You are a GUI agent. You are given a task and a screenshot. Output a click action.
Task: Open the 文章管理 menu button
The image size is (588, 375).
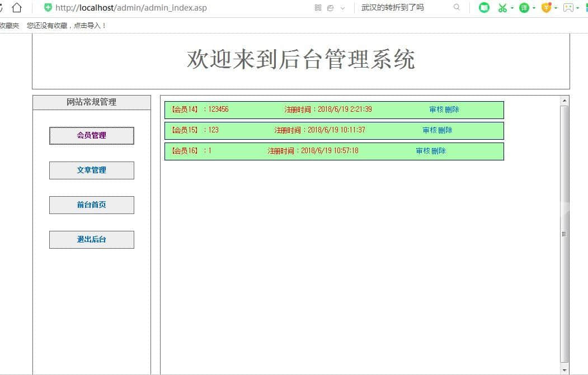pyautogui.click(x=92, y=170)
